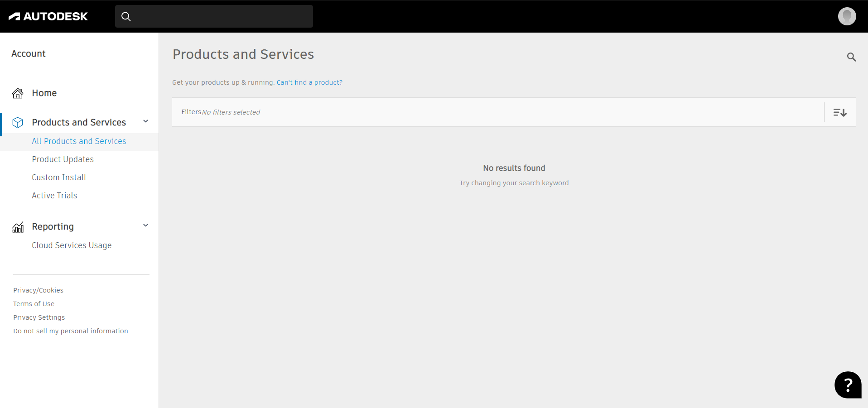This screenshot has height=408, width=868.
Task: Open the Privacy/Cookies link
Action: (x=38, y=290)
